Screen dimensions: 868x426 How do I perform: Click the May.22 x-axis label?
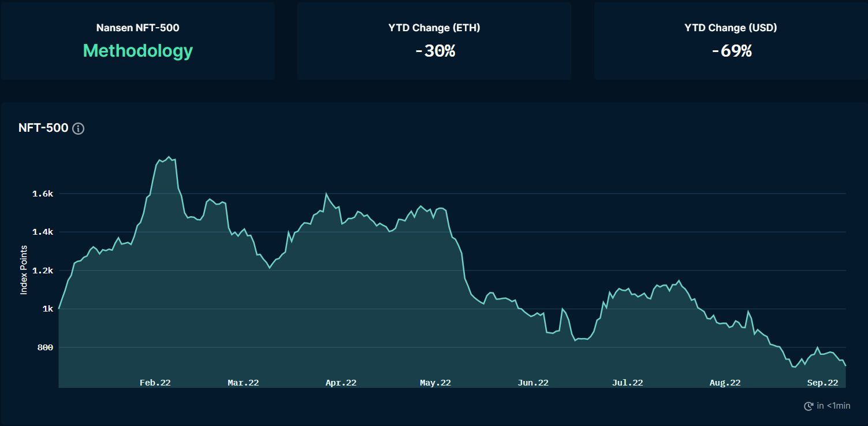[435, 383]
